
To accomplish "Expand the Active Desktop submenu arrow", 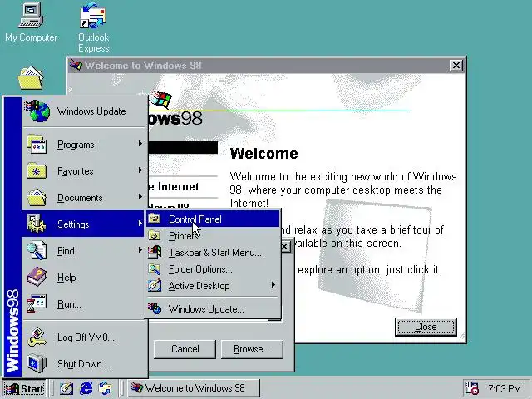I will click(x=273, y=285).
